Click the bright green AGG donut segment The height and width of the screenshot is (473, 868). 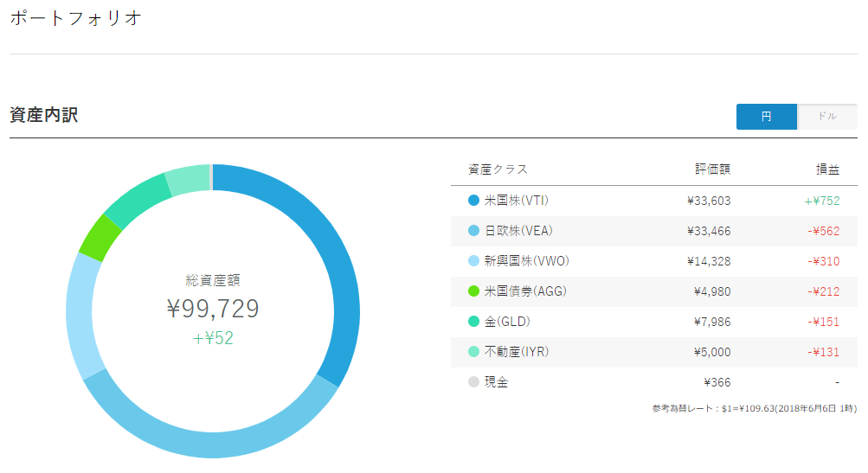click(100, 238)
